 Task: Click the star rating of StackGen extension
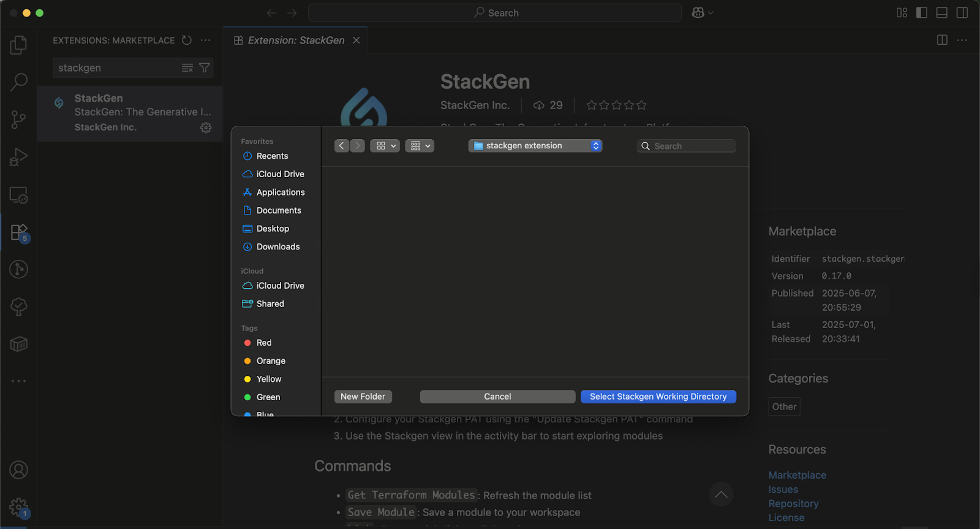[x=616, y=105]
